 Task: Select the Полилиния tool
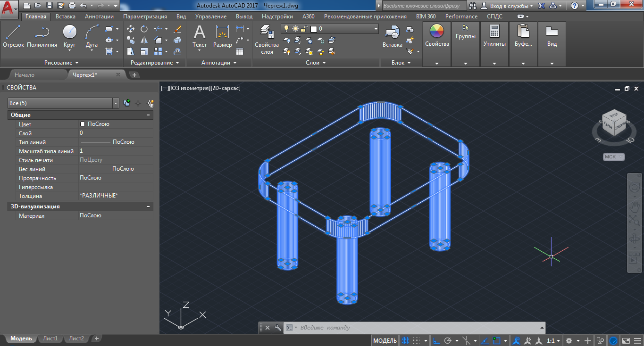[x=42, y=37]
